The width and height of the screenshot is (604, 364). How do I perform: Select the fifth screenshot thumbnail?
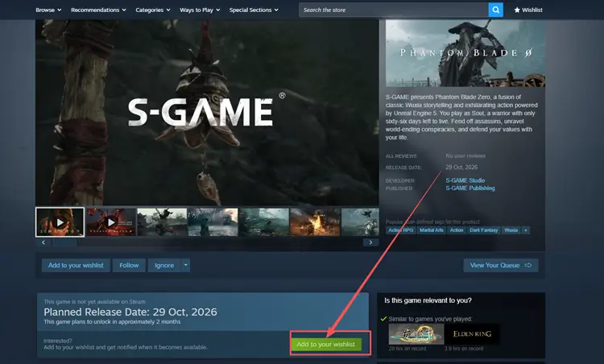point(264,222)
